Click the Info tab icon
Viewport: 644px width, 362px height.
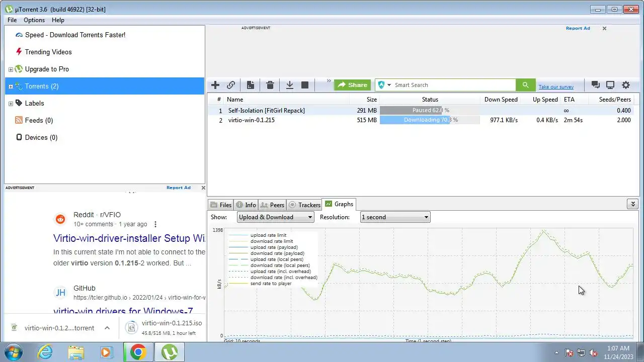[x=239, y=205]
